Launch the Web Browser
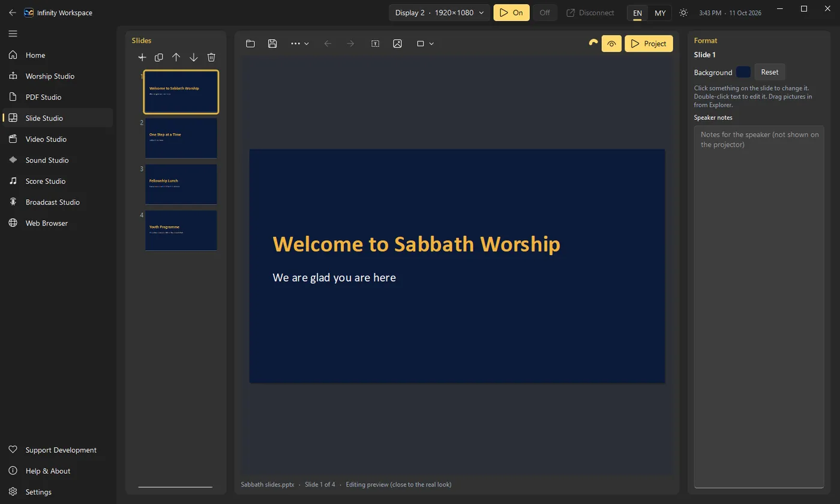Screen dimensions: 840x504 pyautogui.click(x=58, y=223)
